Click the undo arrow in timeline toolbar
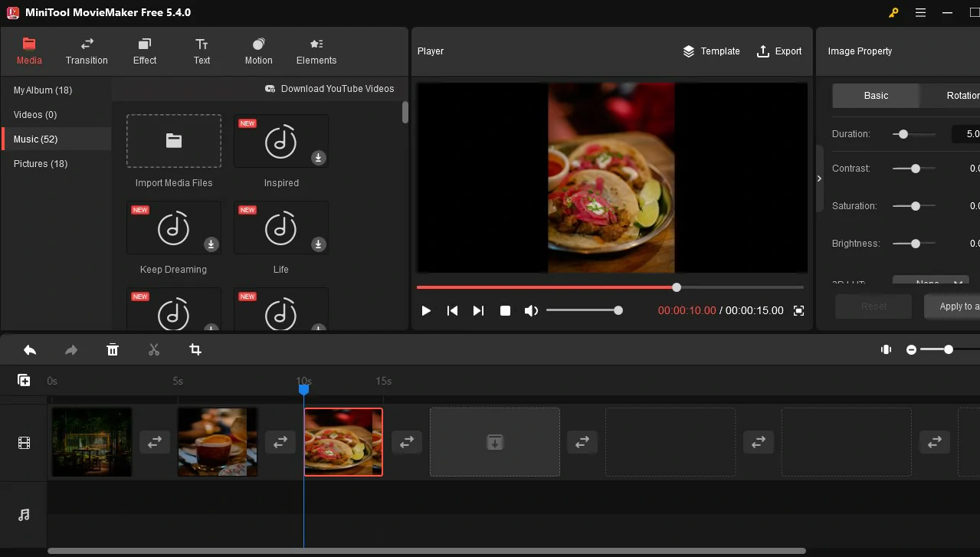The width and height of the screenshot is (980, 557). pos(30,350)
